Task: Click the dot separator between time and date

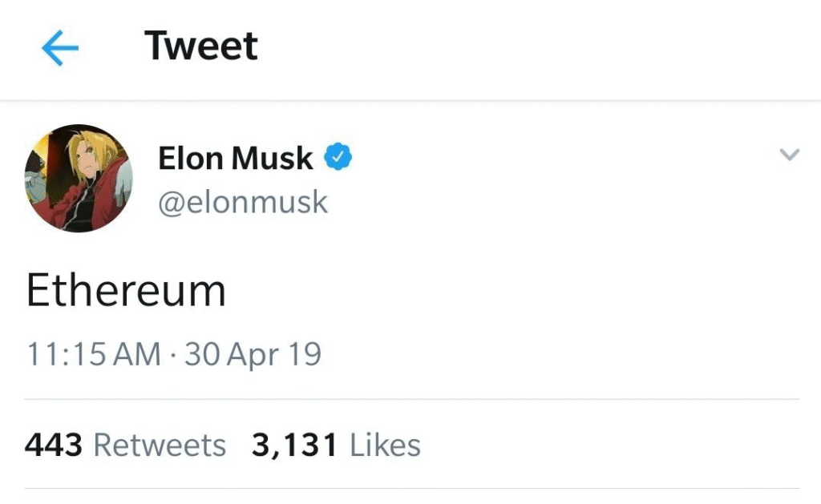Action: [173, 354]
